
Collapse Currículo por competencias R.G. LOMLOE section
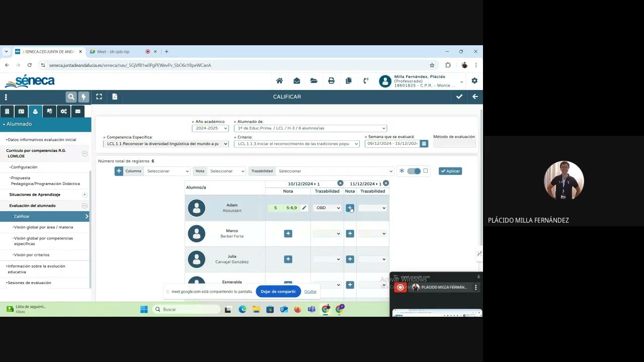85,153
